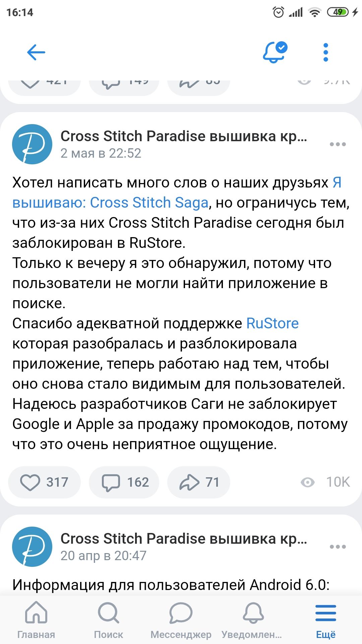Open options for the 20 April post
Screen dimensions: 362x644
(x=338, y=547)
